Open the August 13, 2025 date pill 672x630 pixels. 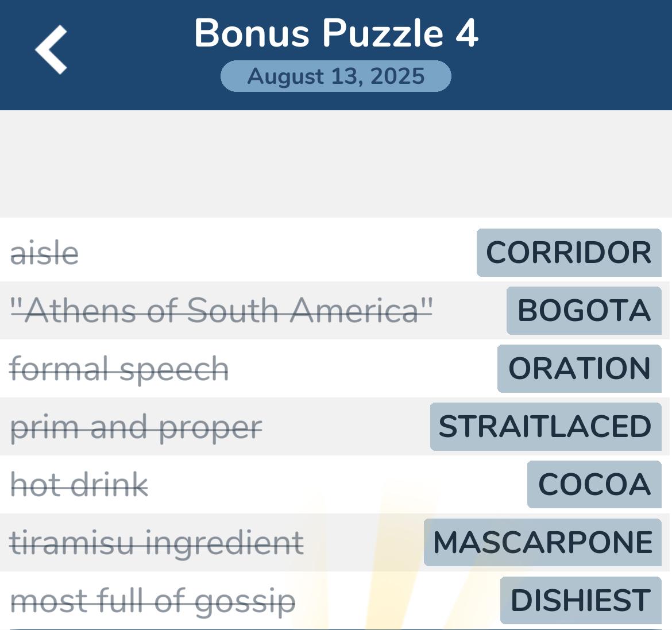(336, 76)
